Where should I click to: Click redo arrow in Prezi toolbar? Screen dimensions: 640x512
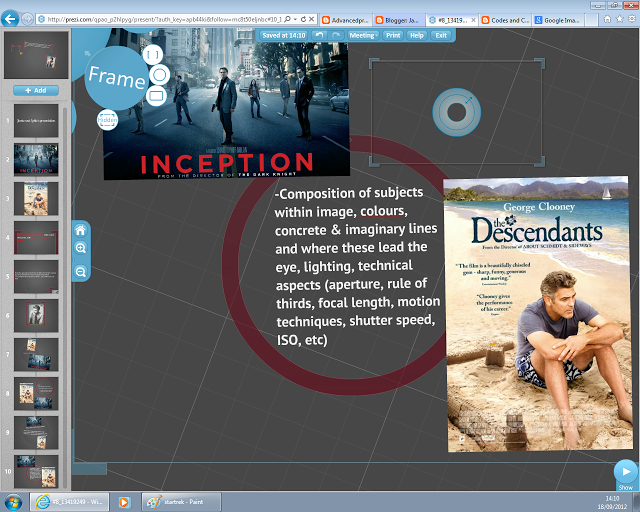tap(336, 36)
